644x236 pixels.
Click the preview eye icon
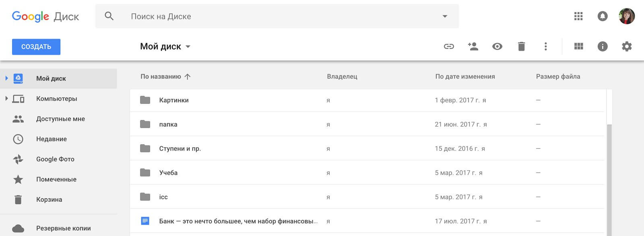click(497, 47)
